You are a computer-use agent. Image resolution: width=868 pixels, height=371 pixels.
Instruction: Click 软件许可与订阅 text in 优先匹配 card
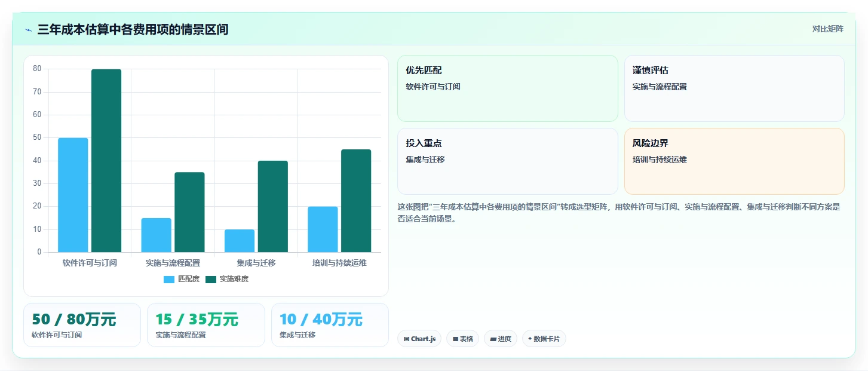[433, 87]
